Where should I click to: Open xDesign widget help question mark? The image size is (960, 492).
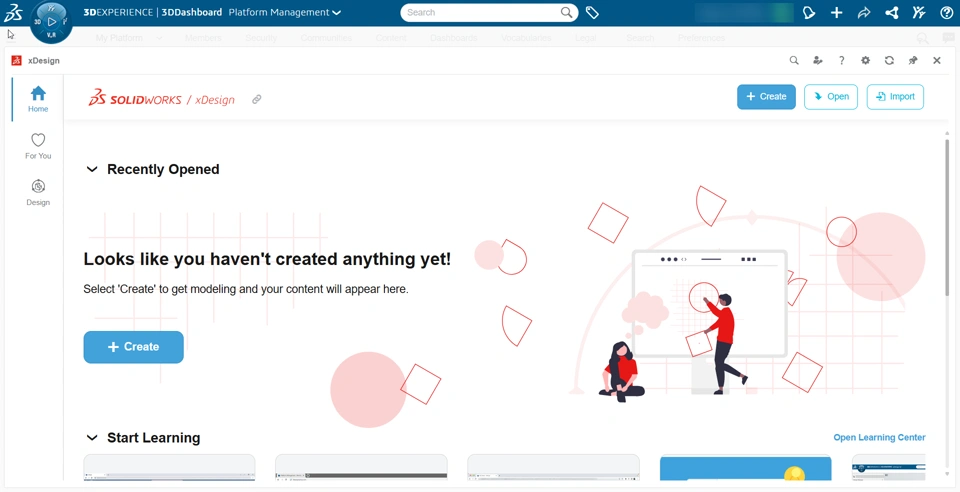(x=842, y=61)
